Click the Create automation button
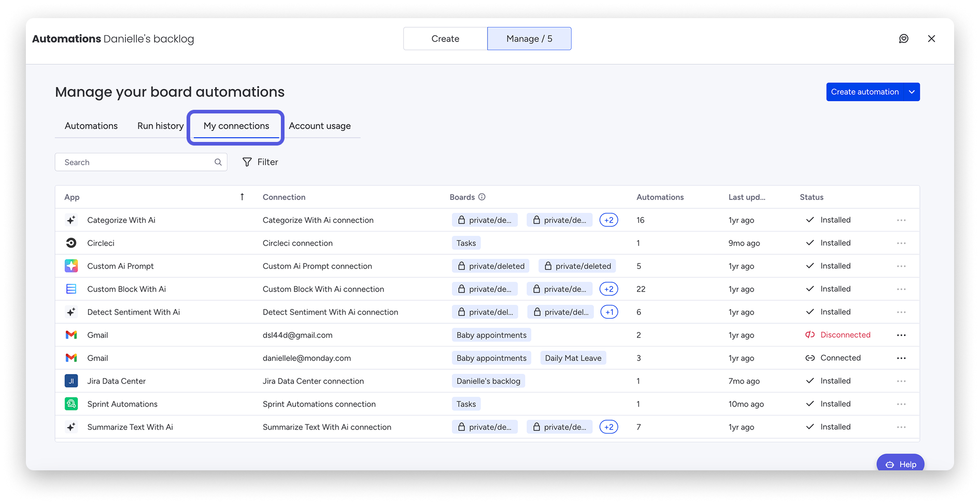The height and width of the screenshot is (504, 980). [864, 92]
